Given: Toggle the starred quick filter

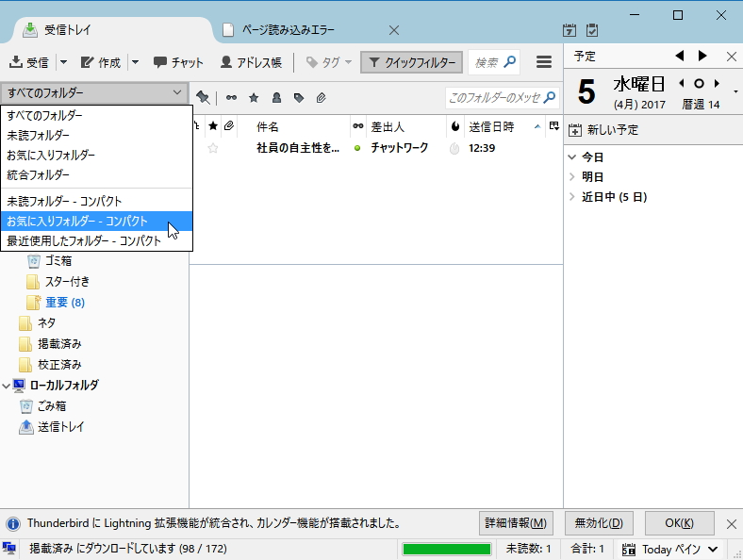Looking at the screenshot, I should (x=254, y=98).
